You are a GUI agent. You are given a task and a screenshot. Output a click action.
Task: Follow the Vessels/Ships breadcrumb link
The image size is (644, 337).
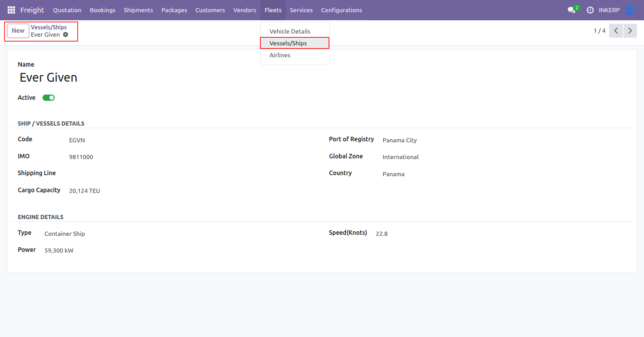[49, 27]
